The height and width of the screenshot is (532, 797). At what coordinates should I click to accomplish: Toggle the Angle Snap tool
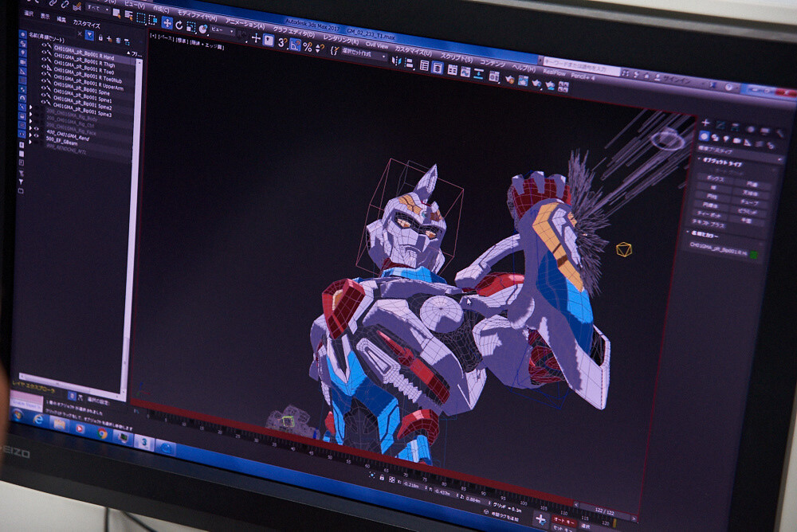point(295,45)
